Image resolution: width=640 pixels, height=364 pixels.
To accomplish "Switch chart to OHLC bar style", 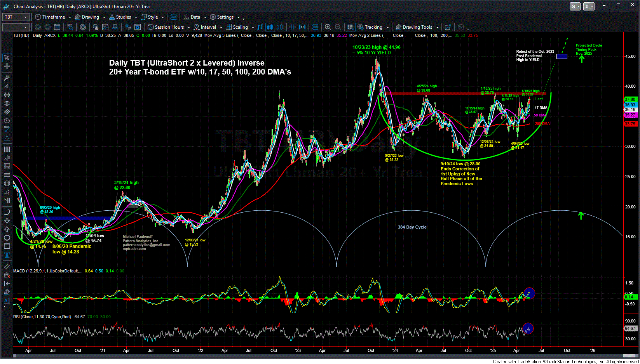I will [260, 27].
